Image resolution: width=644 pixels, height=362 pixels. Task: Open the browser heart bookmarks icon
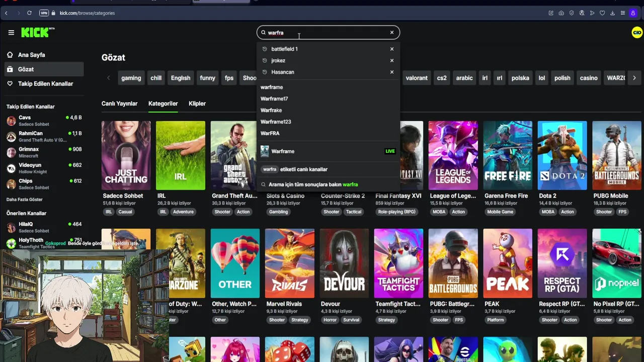click(x=602, y=13)
